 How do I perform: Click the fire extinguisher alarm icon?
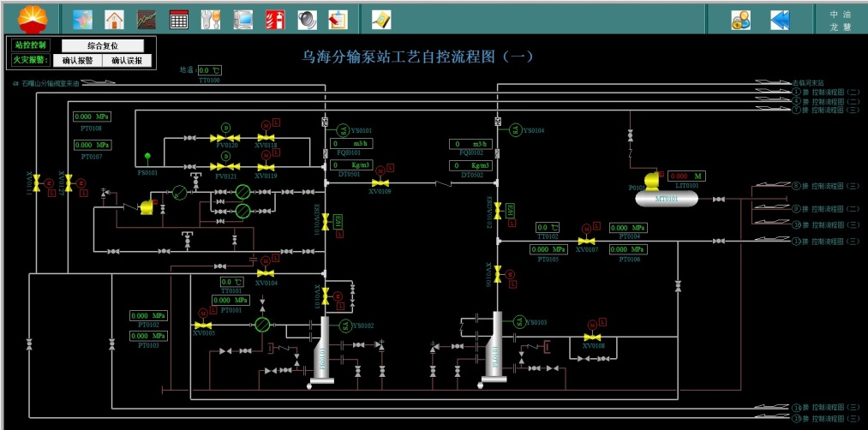[274, 19]
